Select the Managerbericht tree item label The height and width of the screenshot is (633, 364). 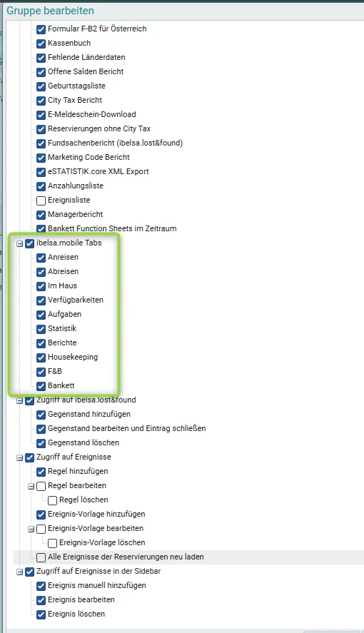[76, 214]
